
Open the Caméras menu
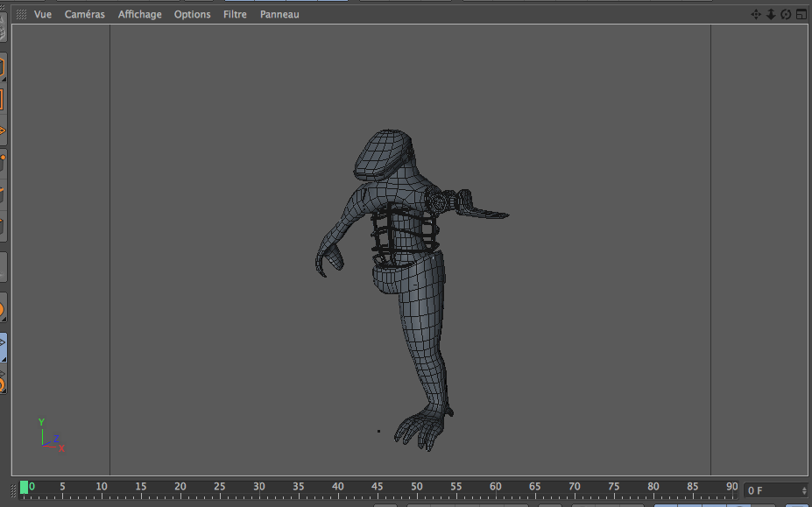point(85,15)
